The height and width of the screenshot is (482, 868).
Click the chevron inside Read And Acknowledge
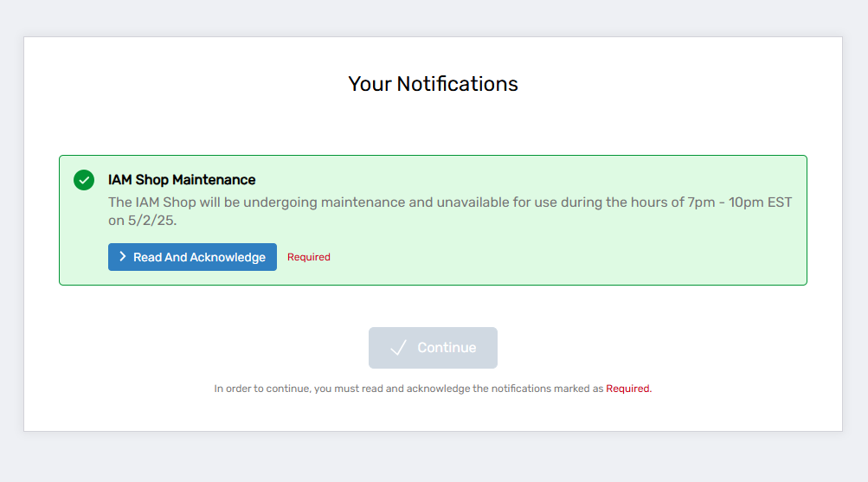point(123,257)
